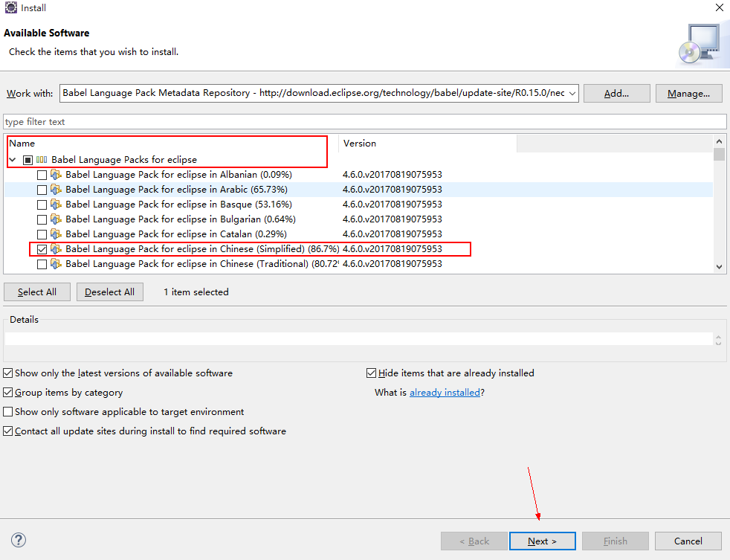
Task: Click the Babel Language Packs category icon
Action: (42, 160)
